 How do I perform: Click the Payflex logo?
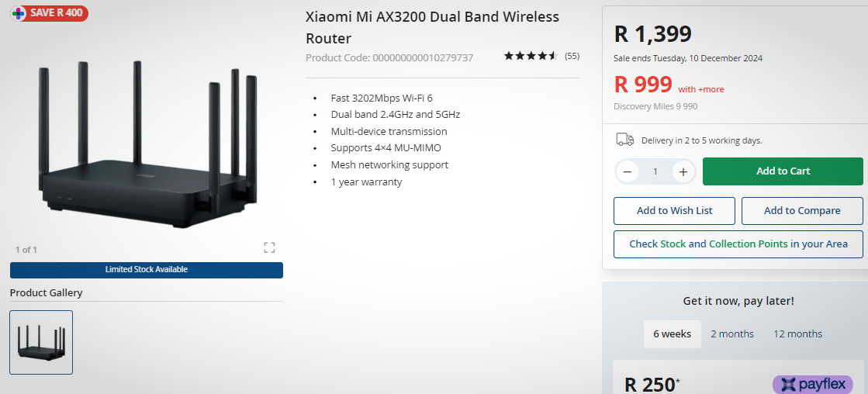[x=812, y=384]
